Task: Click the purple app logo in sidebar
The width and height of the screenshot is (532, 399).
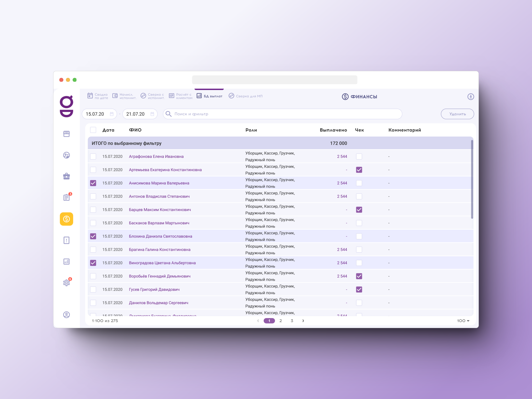Action: pyautogui.click(x=66, y=106)
